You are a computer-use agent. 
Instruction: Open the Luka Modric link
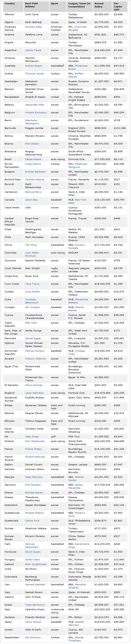pyautogui.click(x=33, y=292)
